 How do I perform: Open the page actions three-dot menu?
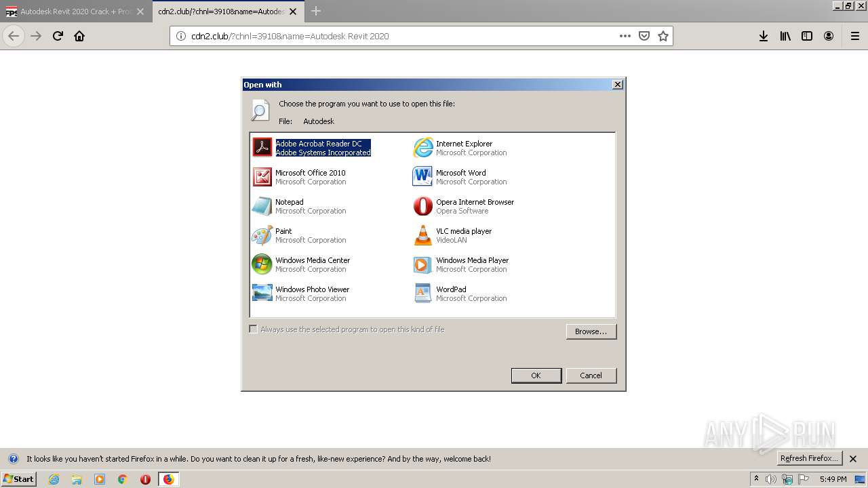pos(625,36)
